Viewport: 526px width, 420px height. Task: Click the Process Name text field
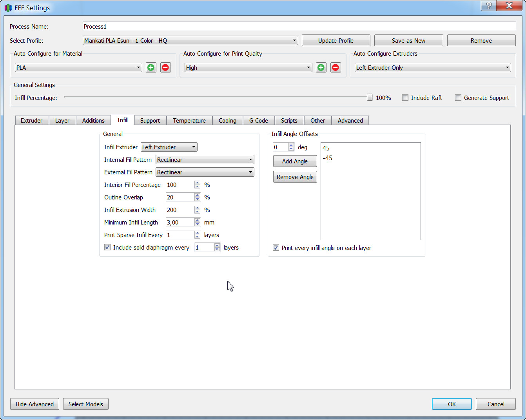[299, 26]
